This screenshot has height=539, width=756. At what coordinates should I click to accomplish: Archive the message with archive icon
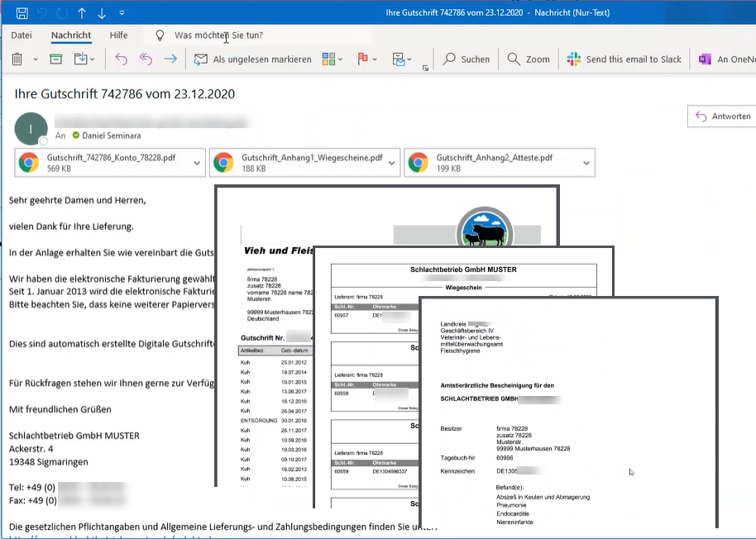point(56,60)
